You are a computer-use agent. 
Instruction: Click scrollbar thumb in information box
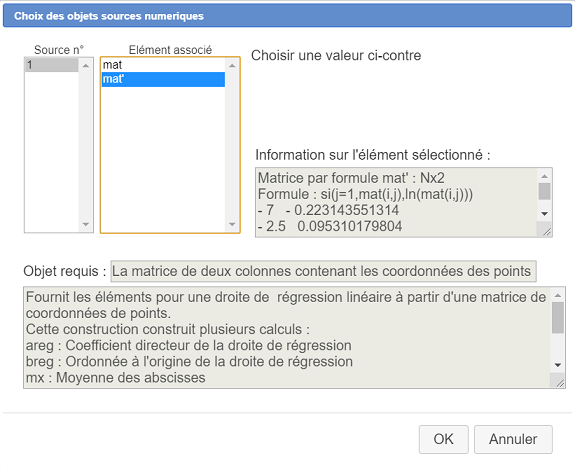point(545,191)
